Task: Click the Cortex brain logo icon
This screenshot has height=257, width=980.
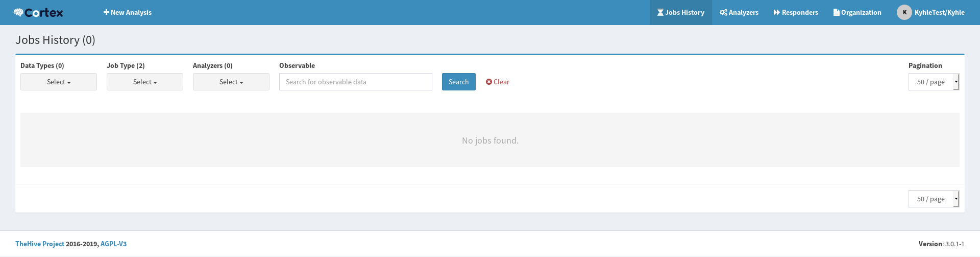Action: (19, 12)
